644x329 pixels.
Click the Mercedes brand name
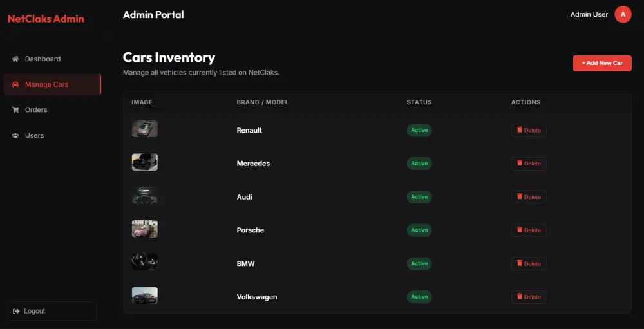[253, 164]
